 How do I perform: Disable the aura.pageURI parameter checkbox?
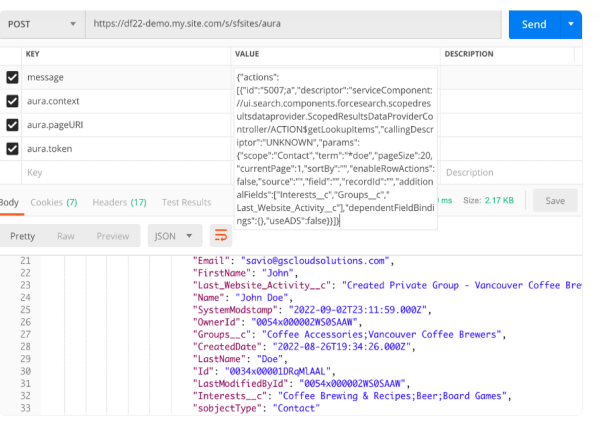12,125
